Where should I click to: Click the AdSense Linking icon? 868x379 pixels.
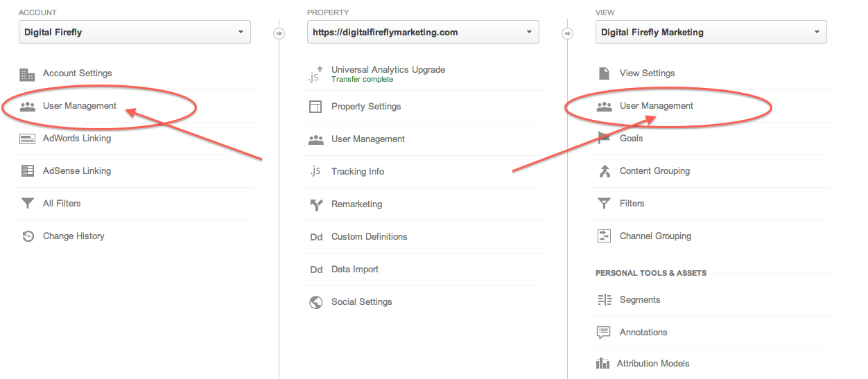[27, 171]
